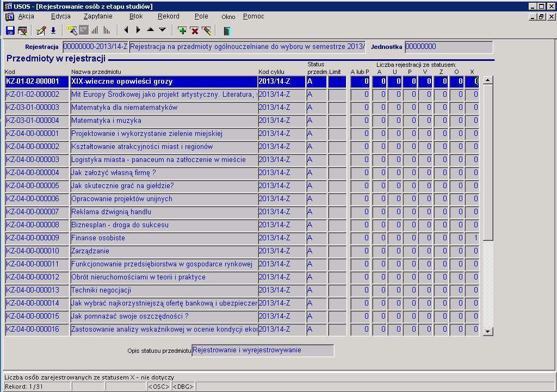Open the Okno menu
Image resolution: width=557 pixels, height=392 pixels.
(x=228, y=17)
